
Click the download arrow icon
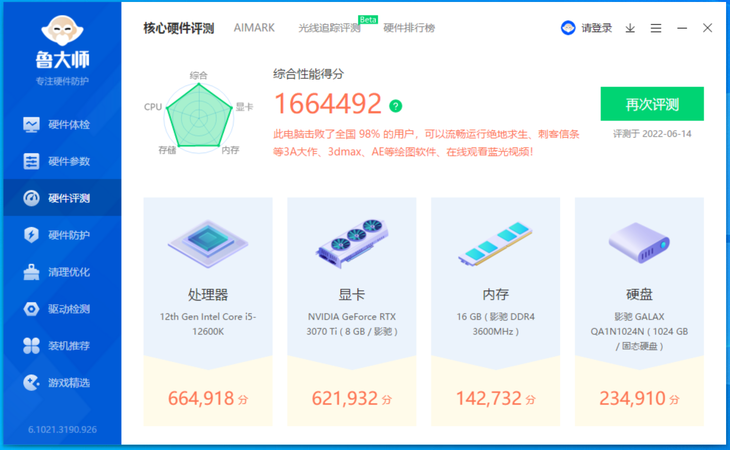pos(630,28)
